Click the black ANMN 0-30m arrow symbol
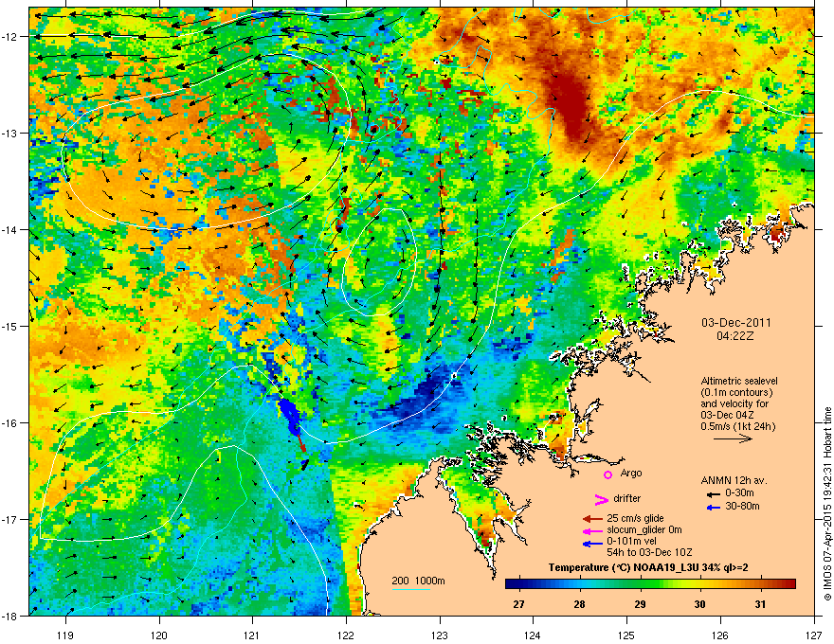This screenshot has height=644, width=834. [714, 494]
